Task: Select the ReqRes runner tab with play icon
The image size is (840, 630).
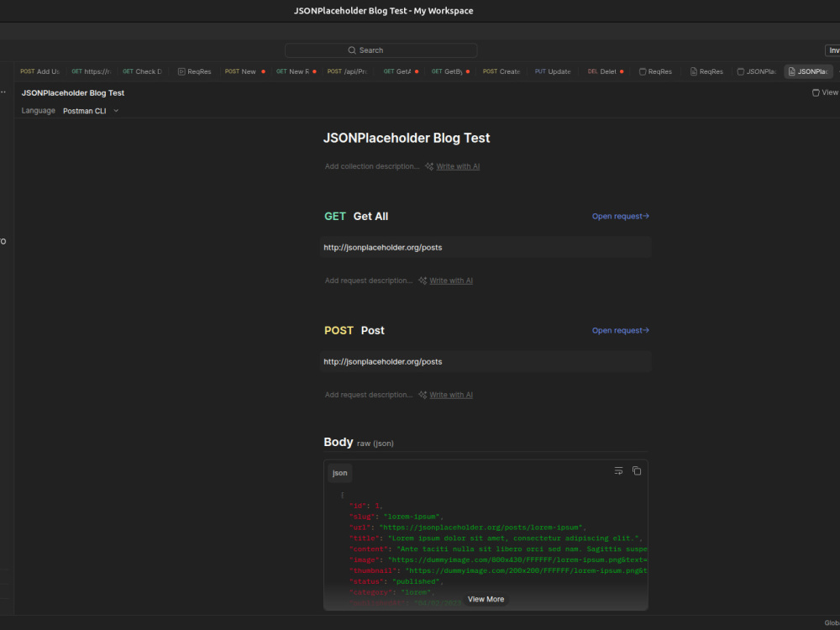Action: pos(194,71)
